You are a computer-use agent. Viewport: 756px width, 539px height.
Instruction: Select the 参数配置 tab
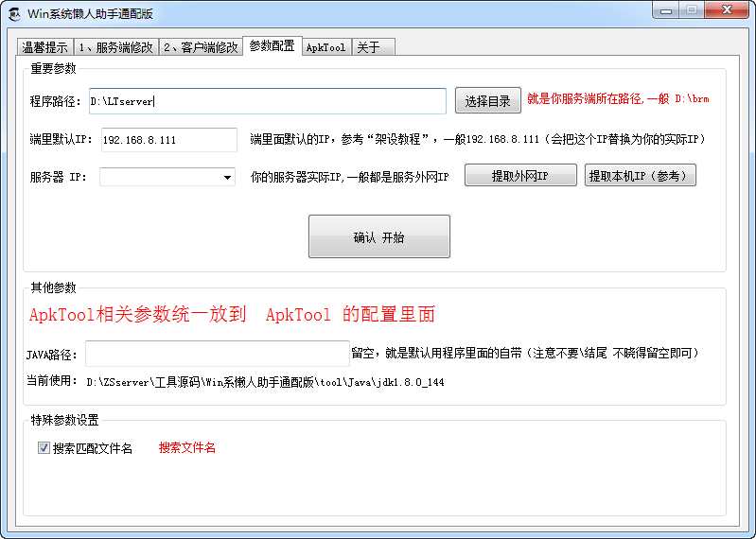pyautogui.click(x=272, y=45)
